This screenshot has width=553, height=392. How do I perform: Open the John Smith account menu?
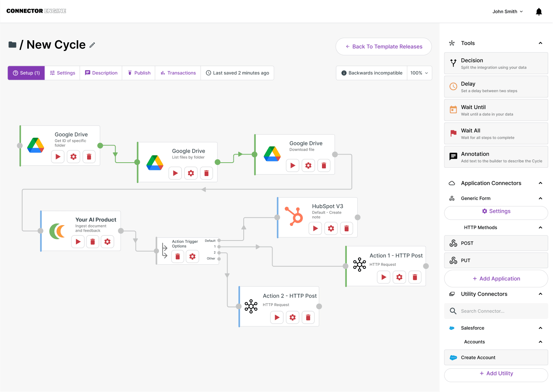[507, 11]
